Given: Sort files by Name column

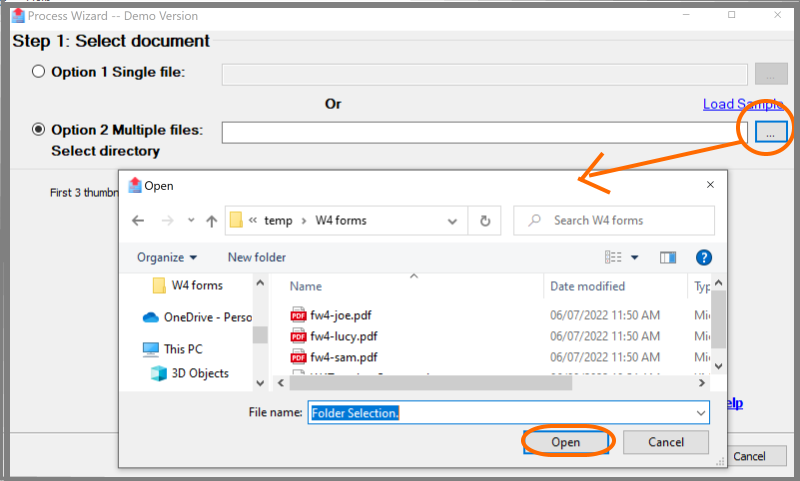Looking at the screenshot, I should [x=306, y=286].
